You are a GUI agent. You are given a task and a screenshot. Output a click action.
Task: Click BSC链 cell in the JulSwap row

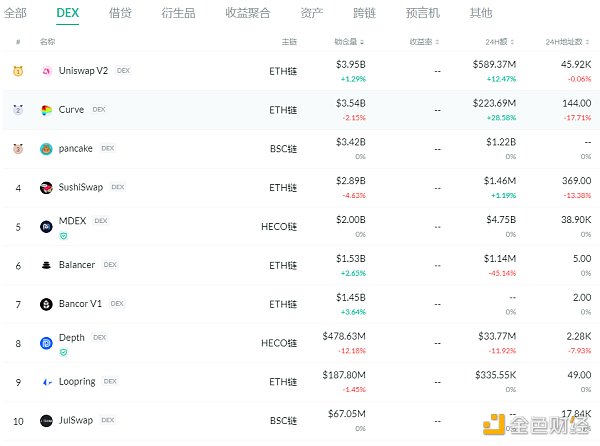coord(284,421)
